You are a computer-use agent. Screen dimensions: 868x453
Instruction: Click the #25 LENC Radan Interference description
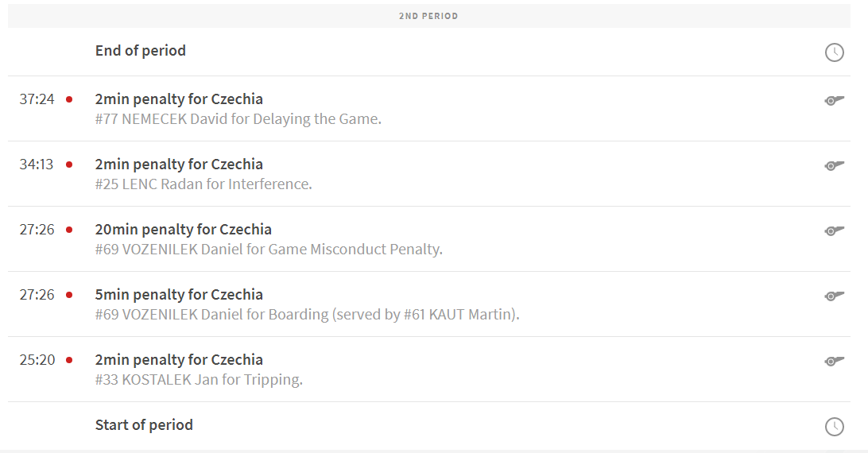coord(203,184)
